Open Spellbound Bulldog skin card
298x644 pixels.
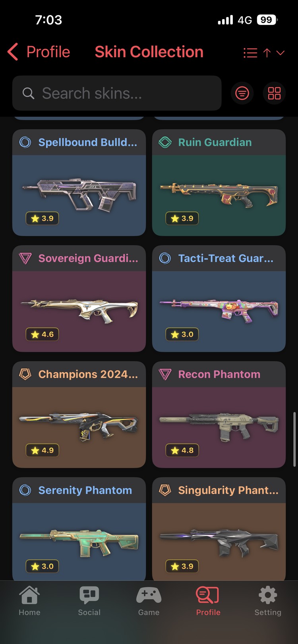pyautogui.click(x=79, y=183)
